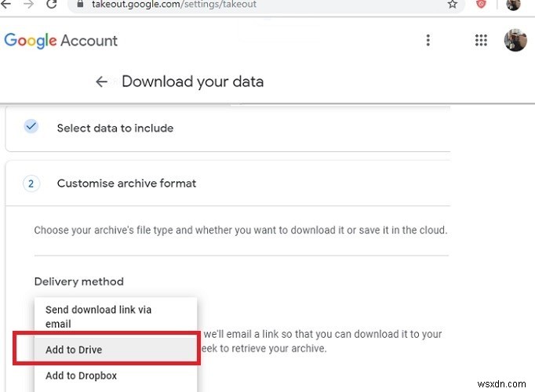Go back with the browser back arrow
The width and height of the screenshot is (535, 392).
coord(6,4)
